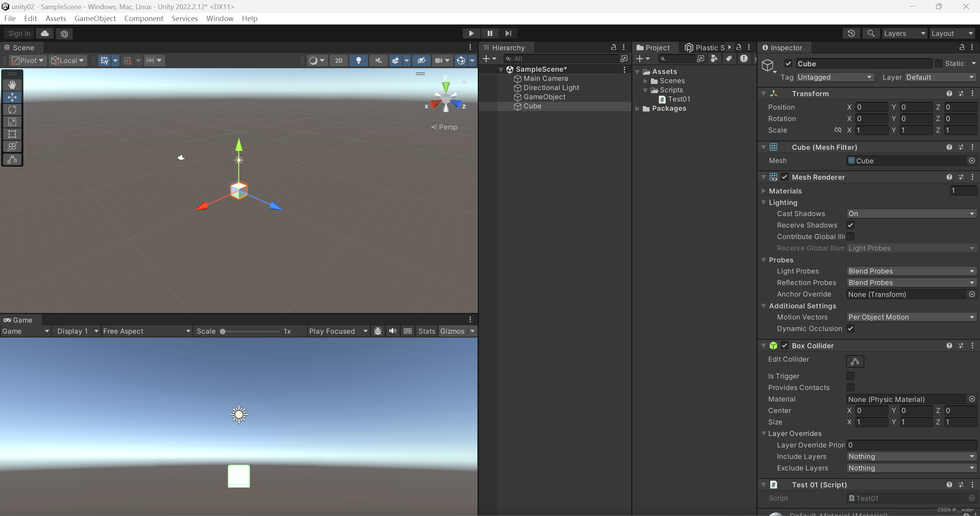Click the Sign in button
980x516 pixels.
(x=19, y=33)
